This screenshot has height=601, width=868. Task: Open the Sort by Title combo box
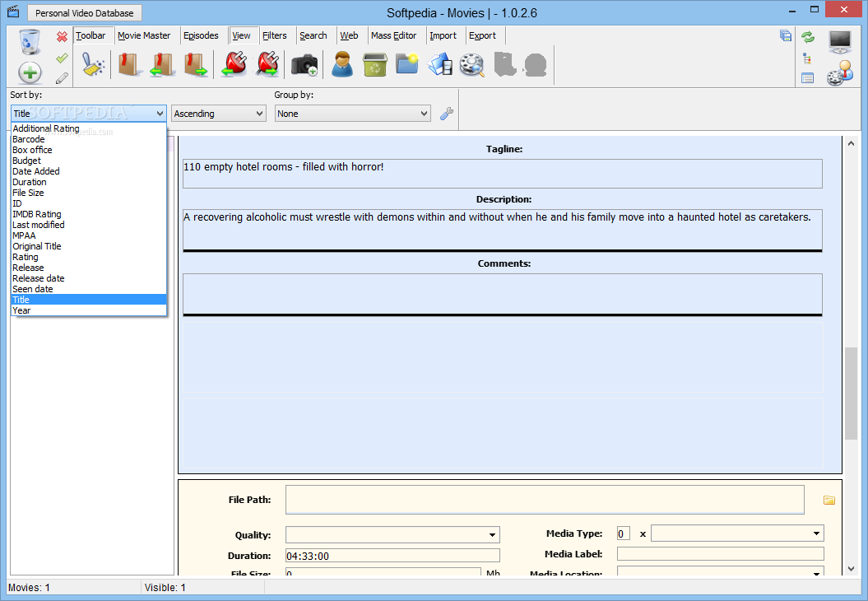click(x=89, y=114)
